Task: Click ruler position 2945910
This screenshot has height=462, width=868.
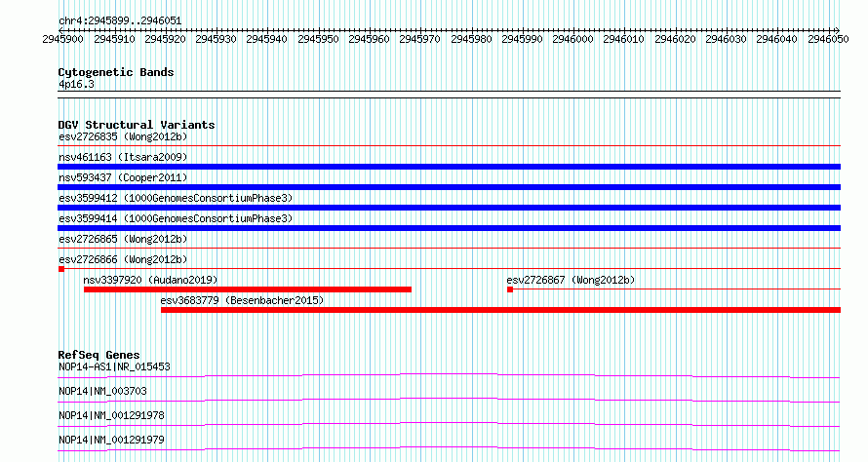Action: tap(114, 39)
